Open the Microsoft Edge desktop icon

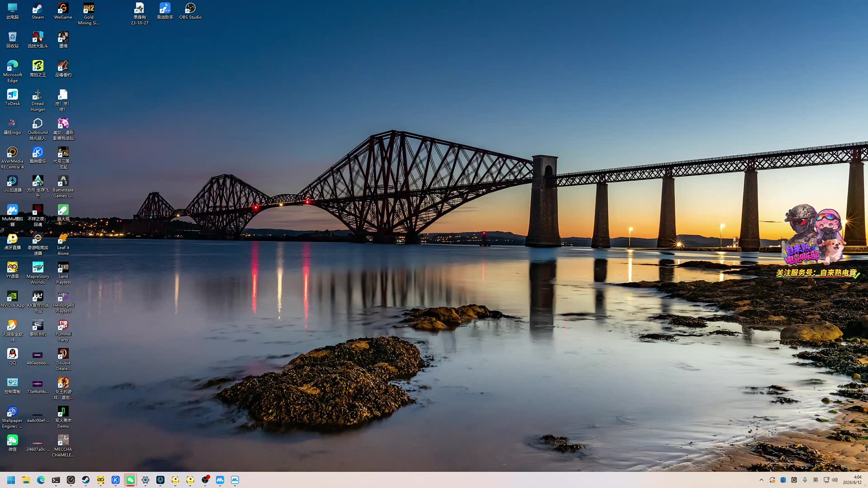coord(13,71)
